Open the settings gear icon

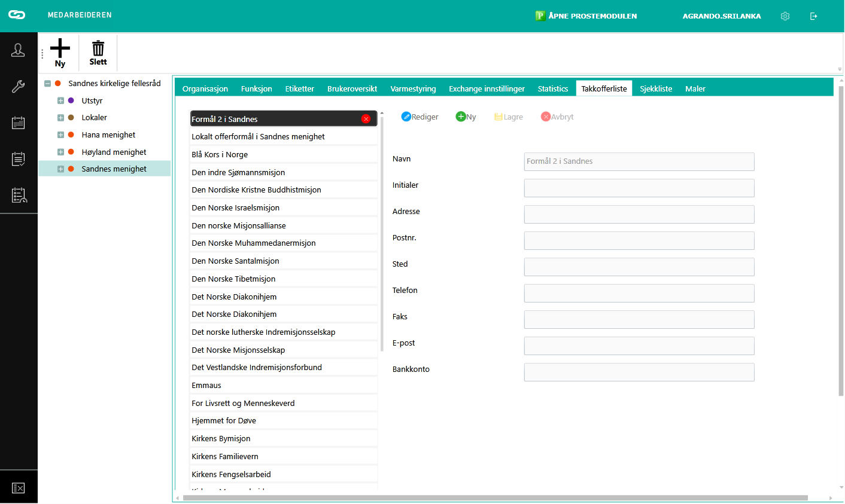pyautogui.click(x=785, y=16)
